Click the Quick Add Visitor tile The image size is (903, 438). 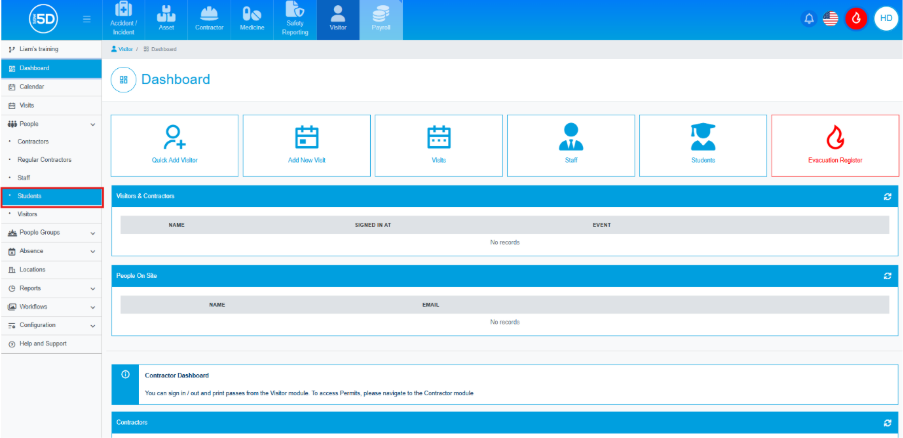175,145
